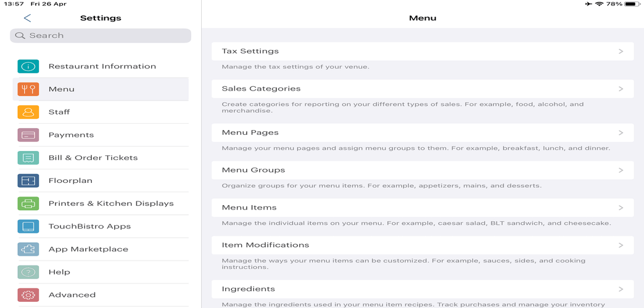Click the green printer icon
644x308 pixels.
pos(28,203)
